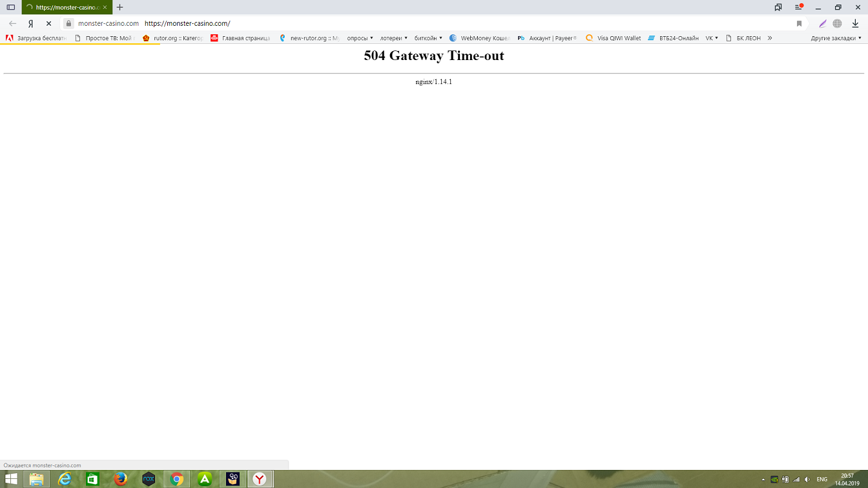Viewport: 868px width, 488px height.
Task: Open the rutor.org bookmark
Action: [x=172, y=38]
